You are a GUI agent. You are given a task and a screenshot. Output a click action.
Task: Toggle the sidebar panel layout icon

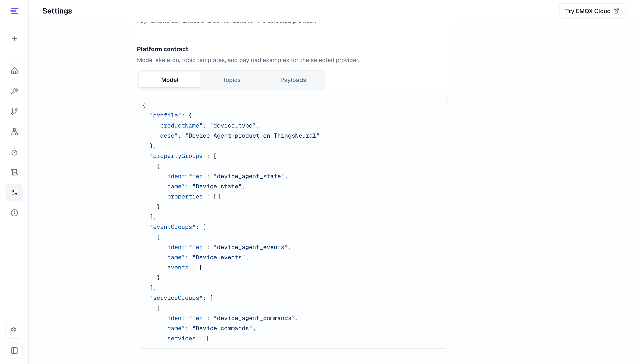14,350
